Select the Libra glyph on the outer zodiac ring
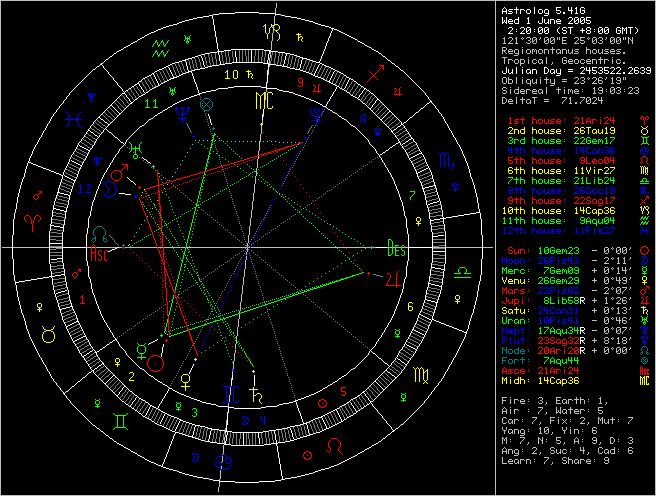The image size is (656, 496). click(x=463, y=270)
